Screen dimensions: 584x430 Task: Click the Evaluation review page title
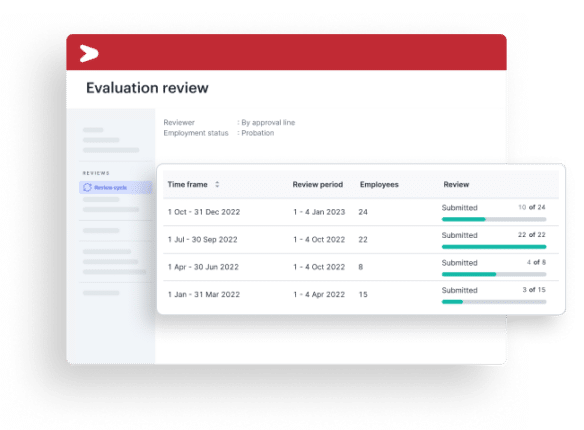(147, 88)
